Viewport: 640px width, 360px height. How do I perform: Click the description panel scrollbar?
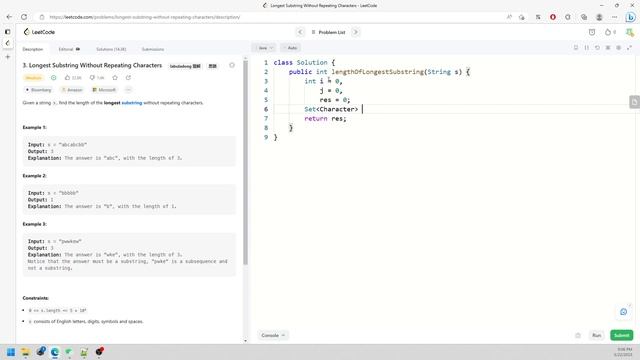click(245, 163)
